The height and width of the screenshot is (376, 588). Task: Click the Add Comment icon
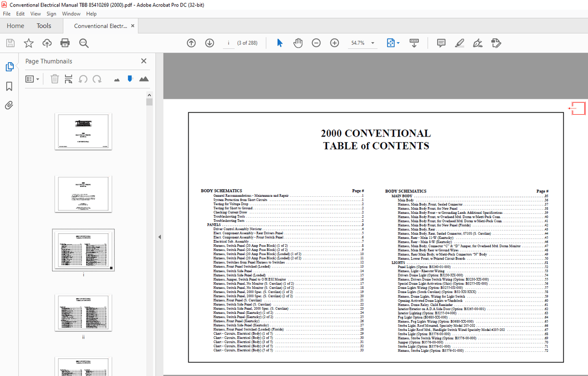pyautogui.click(x=441, y=43)
